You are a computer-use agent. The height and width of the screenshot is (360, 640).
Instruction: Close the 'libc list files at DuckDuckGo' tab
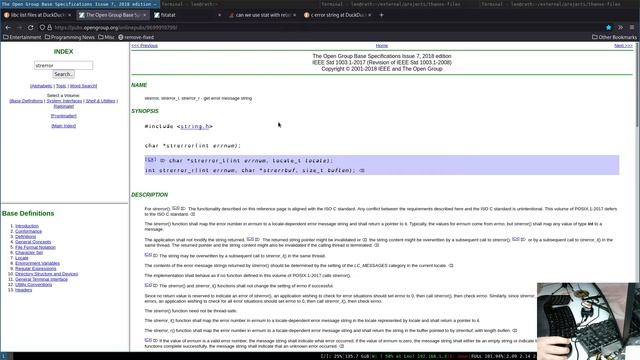[69, 15]
